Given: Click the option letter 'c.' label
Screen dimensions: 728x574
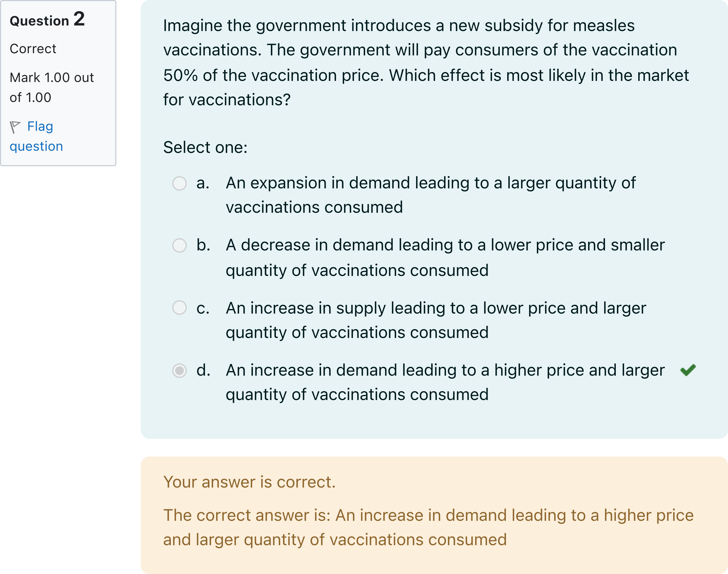Looking at the screenshot, I should point(203,308).
